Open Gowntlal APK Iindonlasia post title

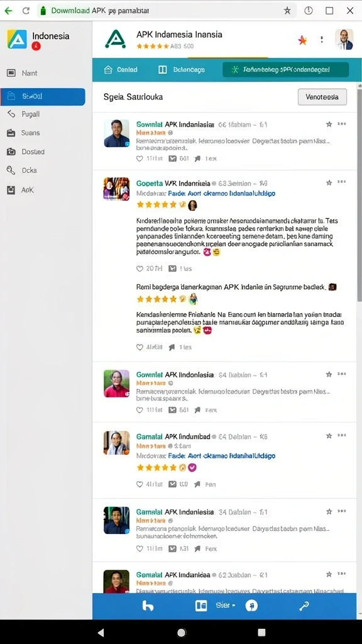tap(175, 375)
